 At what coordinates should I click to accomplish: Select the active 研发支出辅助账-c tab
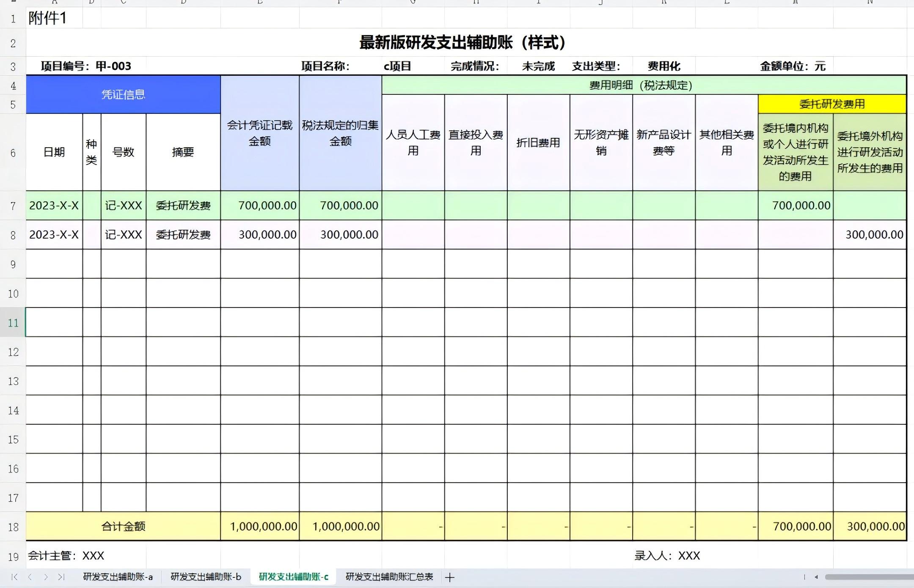point(293,577)
